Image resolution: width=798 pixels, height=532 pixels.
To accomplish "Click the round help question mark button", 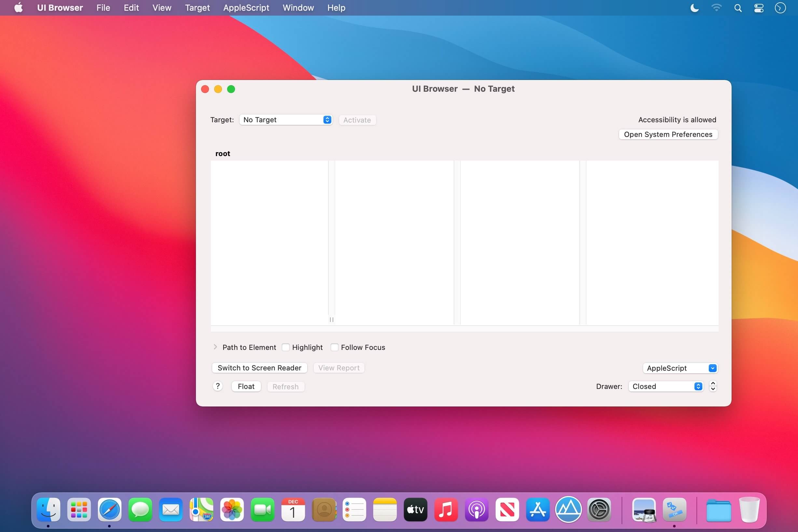I will point(218,386).
